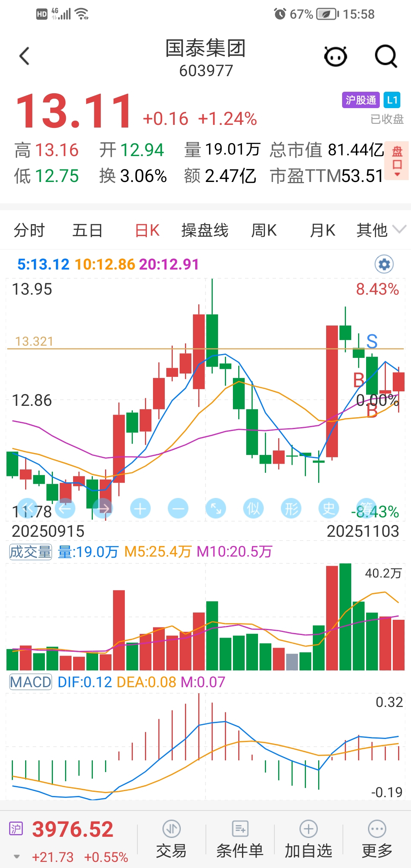Open the 似 similar K-line tool

253,508
